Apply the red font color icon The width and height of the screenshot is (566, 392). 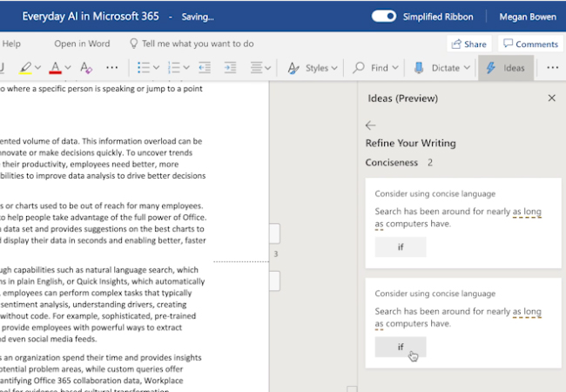coord(55,68)
